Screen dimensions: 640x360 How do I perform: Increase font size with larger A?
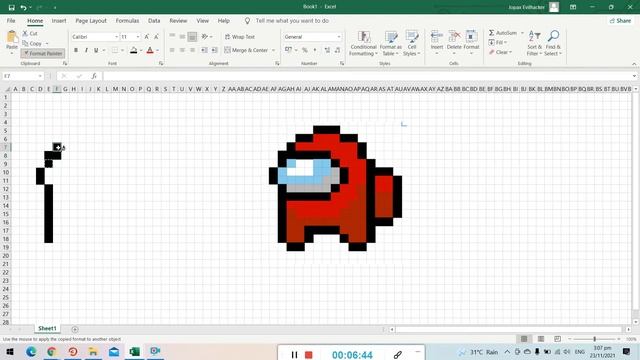[147, 37]
